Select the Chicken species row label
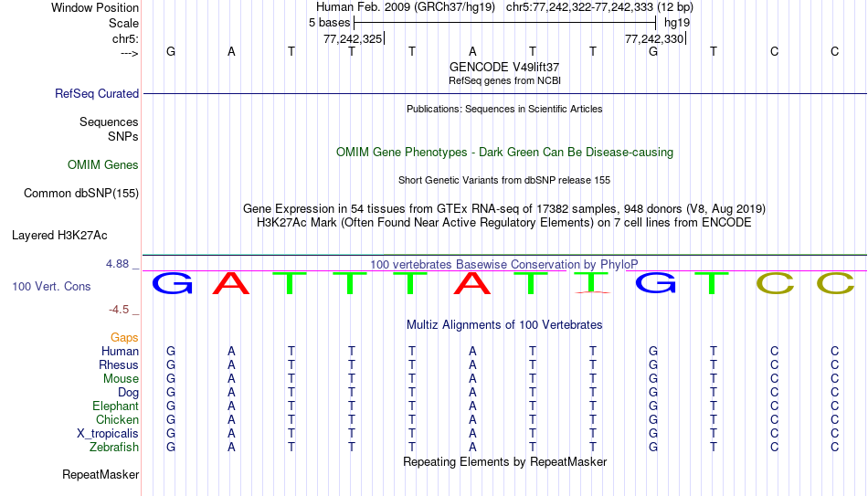Image resolution: width=868 pixels, height=496 pixels. (x=117, y=419)
